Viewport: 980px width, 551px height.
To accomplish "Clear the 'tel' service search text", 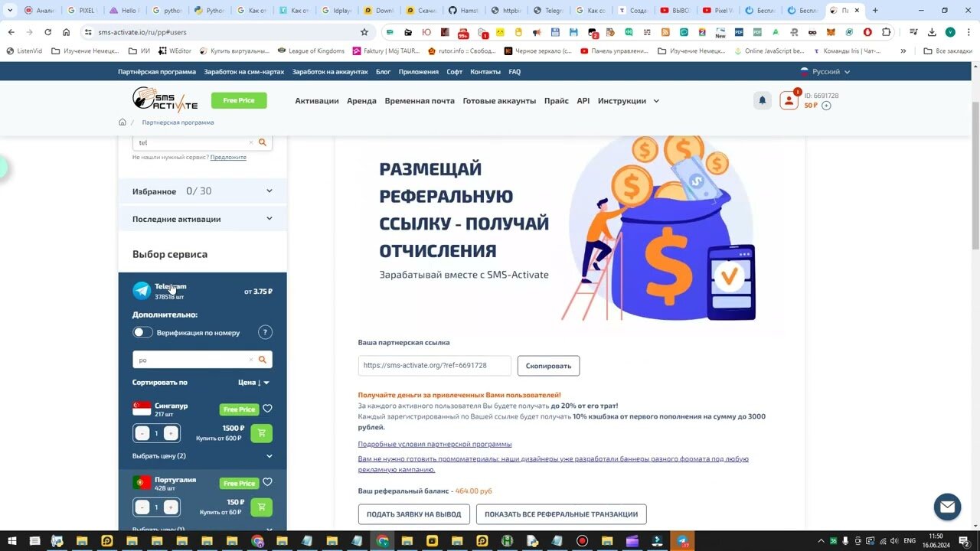I will 250,142.
